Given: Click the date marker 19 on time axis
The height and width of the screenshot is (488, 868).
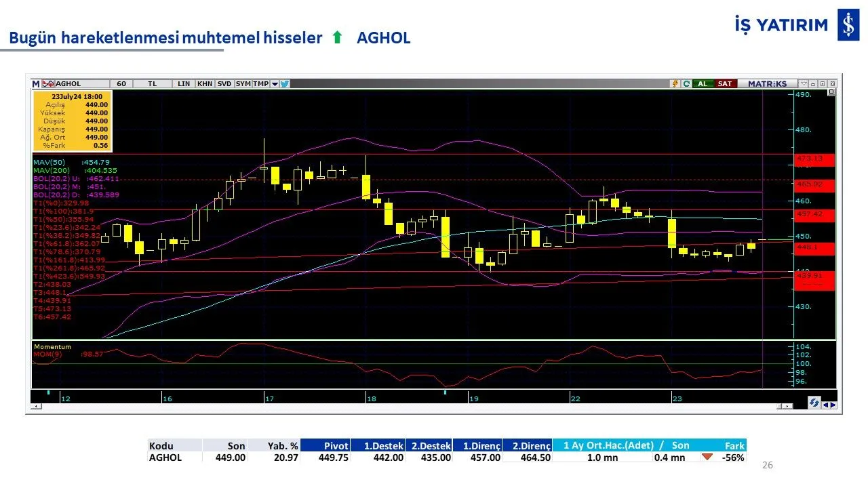Looking at the screenshot, I should pos(473,399).
